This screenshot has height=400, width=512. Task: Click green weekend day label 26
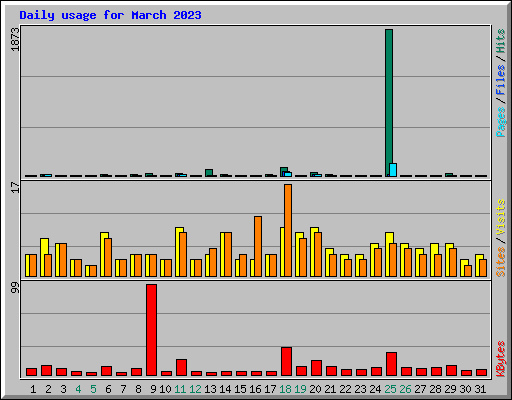[x=405, y=389]
